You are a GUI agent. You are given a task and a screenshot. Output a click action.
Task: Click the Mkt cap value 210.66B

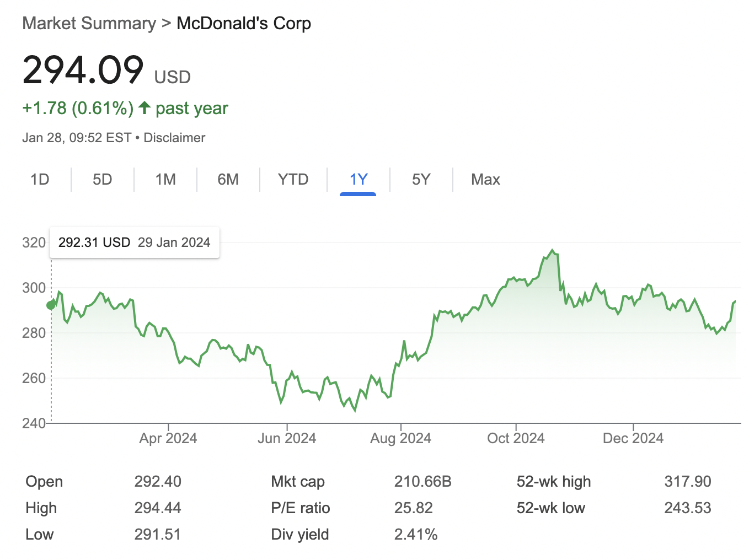[x=422, y=482]
